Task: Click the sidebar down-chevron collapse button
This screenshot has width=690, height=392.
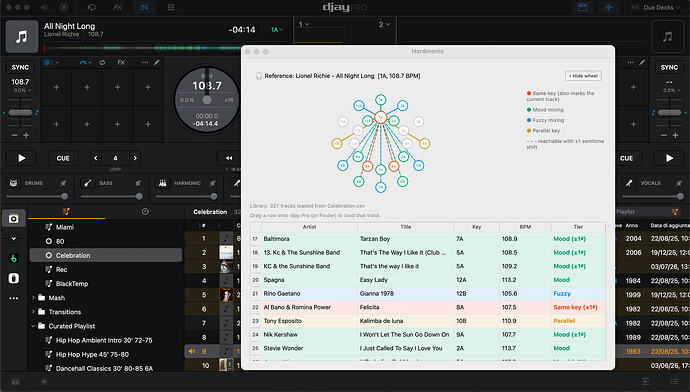Action: tap(14, 238)
